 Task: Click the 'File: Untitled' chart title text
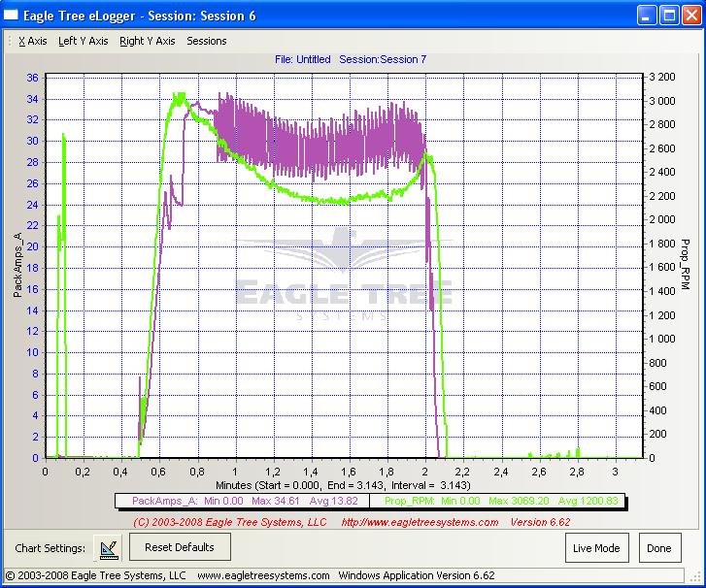click(303, 59)
